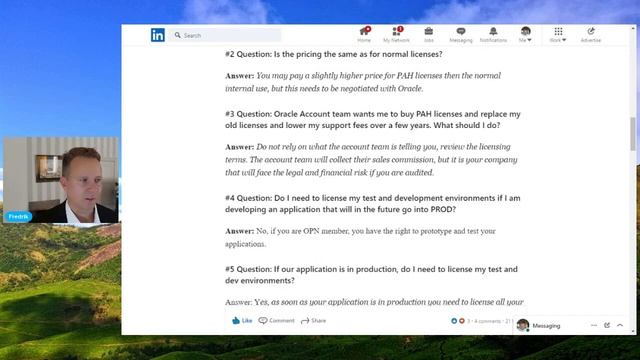Viewport: 640px width, 360px height.
Task: Expand the Work apps grid dropdown
Action: [x=558, y=35]
